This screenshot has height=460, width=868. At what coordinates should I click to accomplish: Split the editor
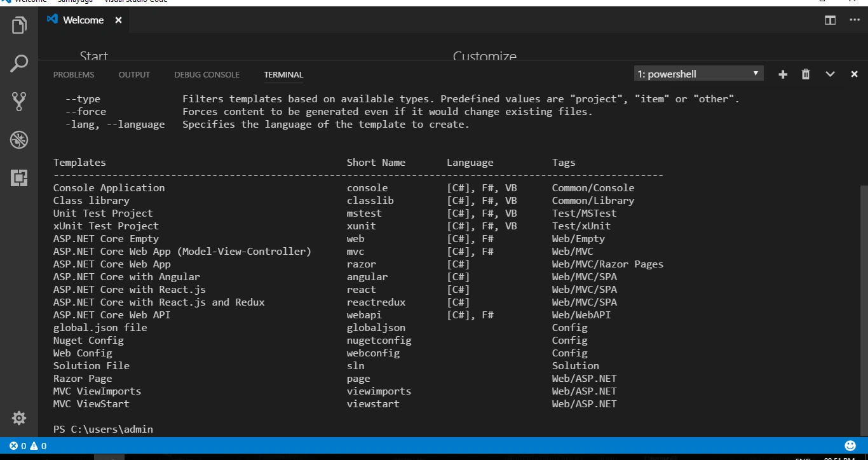[830, 20]
